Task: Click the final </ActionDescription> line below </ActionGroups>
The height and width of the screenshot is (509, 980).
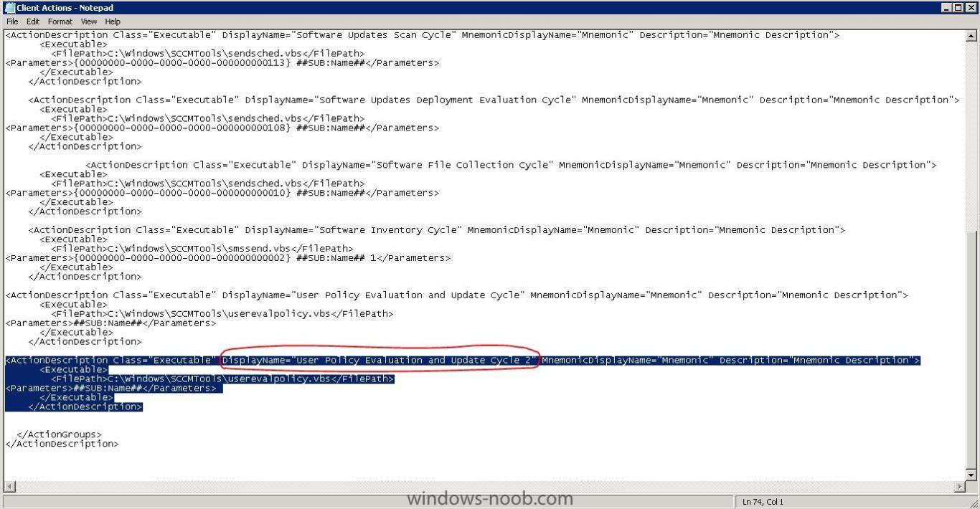Action: point(62,444)
